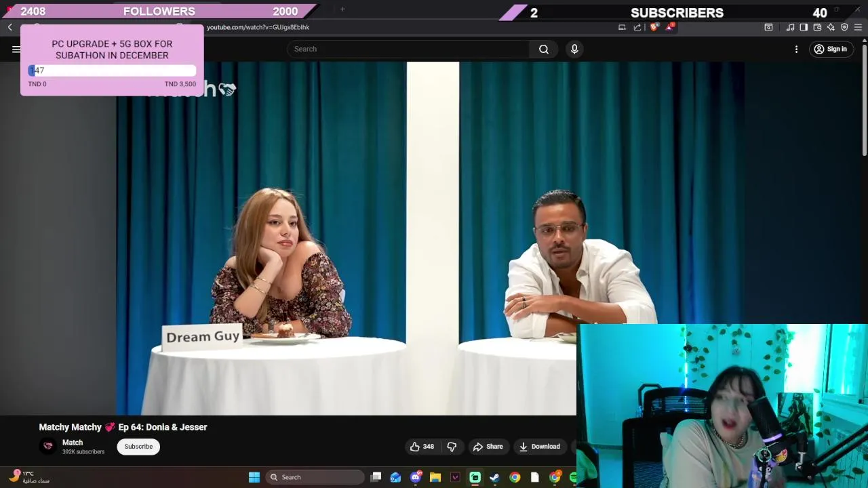Click the share page icon in address bar
This screenshot has height=488, width=868.
click(x=637, y=27)
